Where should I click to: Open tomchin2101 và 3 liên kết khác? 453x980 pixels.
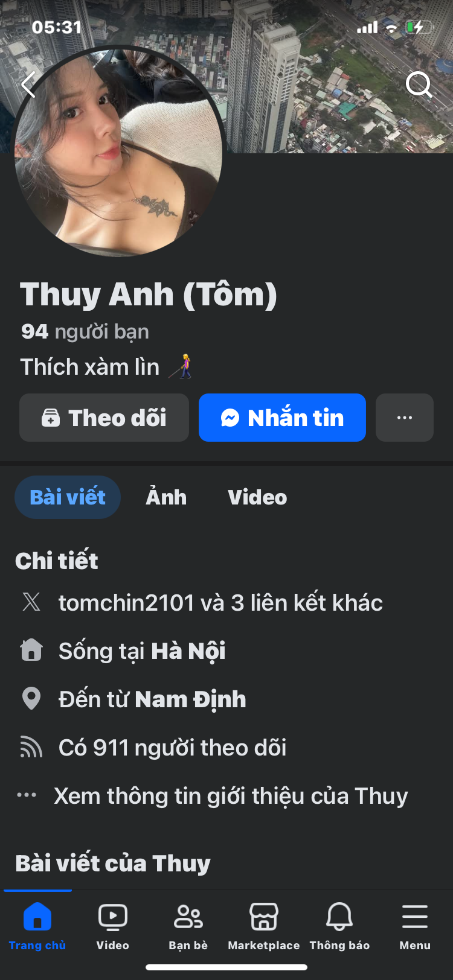[x=220, y=603]
